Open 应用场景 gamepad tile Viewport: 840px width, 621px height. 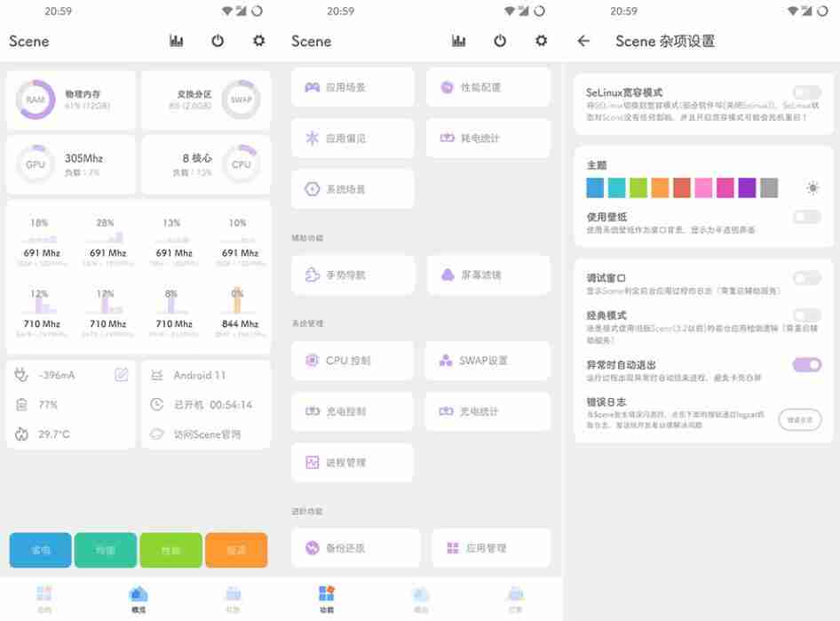pos(353,87)
